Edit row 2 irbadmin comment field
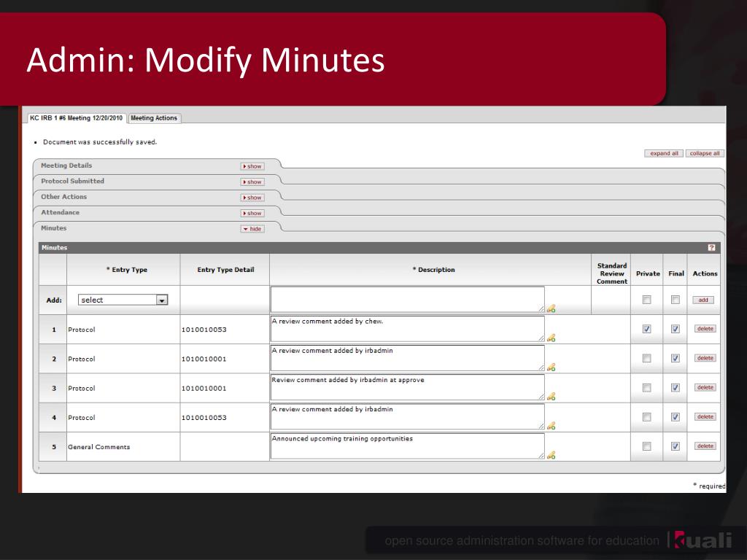 pos(407,358)
